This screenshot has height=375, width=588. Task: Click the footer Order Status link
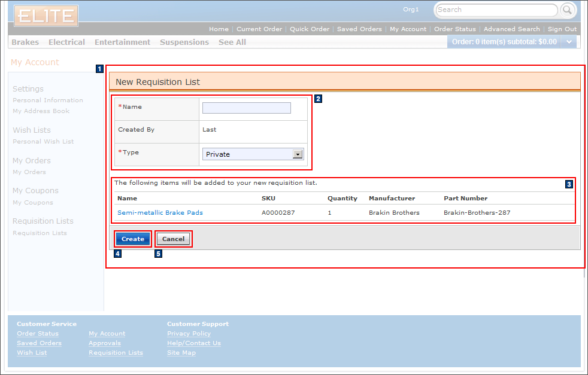(38, 333)
